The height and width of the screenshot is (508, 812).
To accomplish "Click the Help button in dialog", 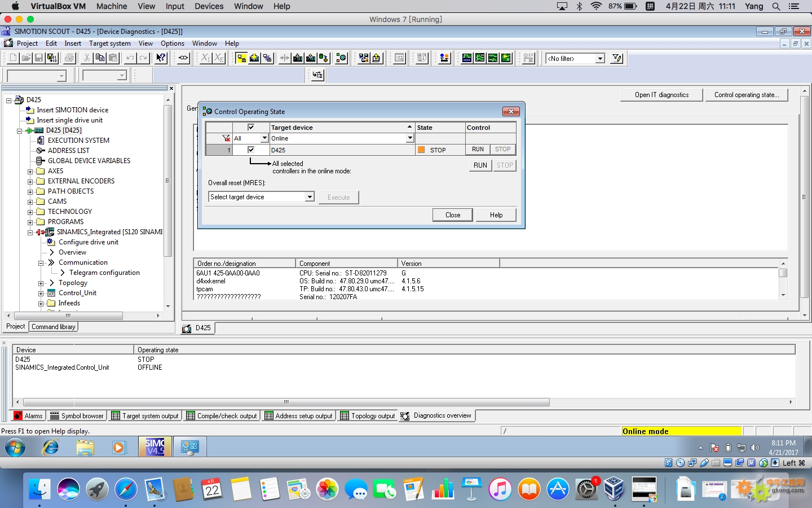I will [496, 215].
